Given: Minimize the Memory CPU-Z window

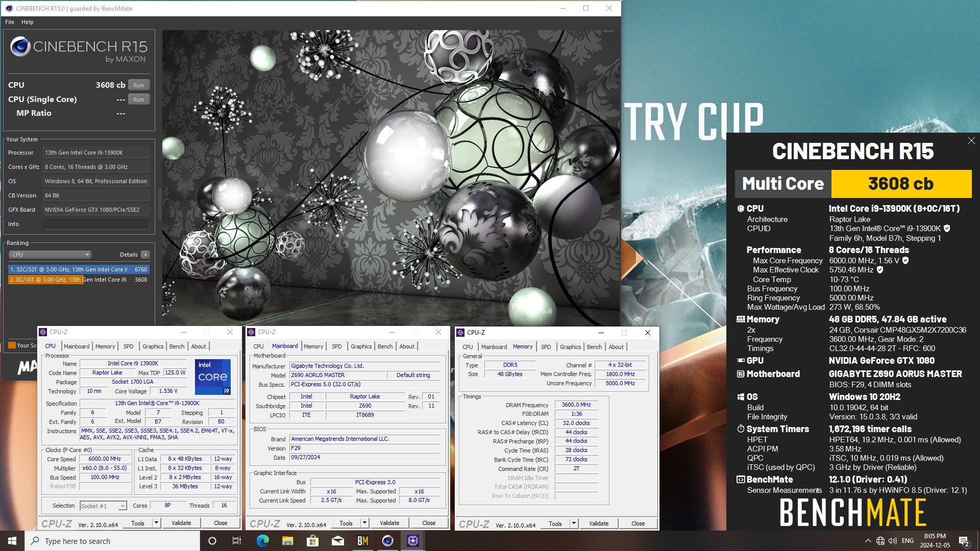Looking at the screenshot, I should pos(601,333).
